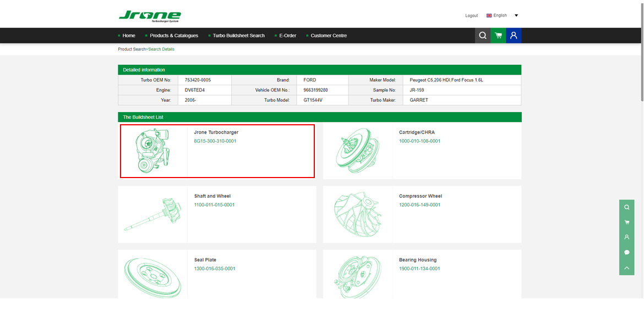Open part number 1300-016-035-0001
644x310 pixels.
pos(215,269)
